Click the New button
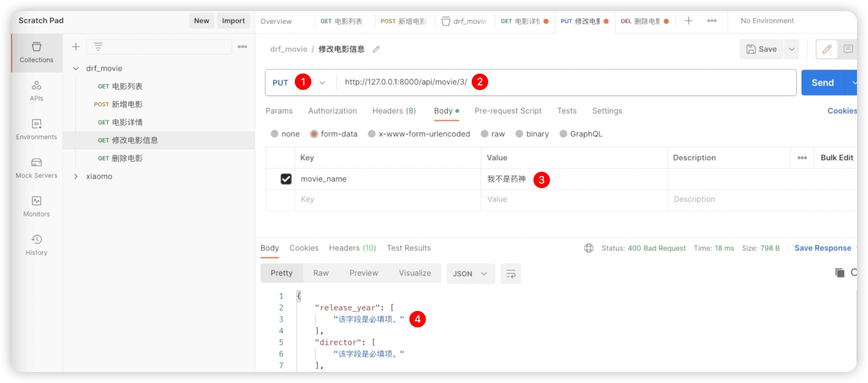Viewport: 868px width, 383px height. click(x=201, y=21)
